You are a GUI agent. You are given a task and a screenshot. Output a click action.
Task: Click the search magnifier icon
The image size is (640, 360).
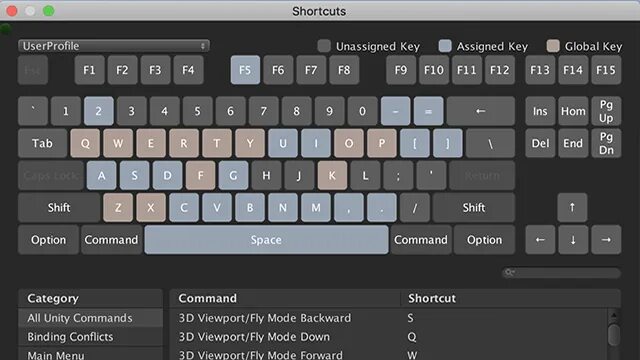[x=509, y=272]
